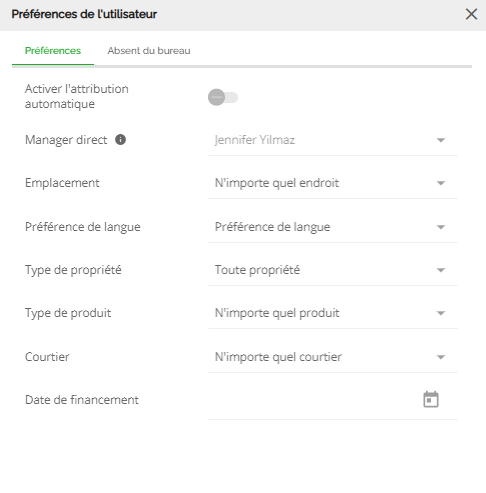Click the Préférence de langue placeholder field

333,227
